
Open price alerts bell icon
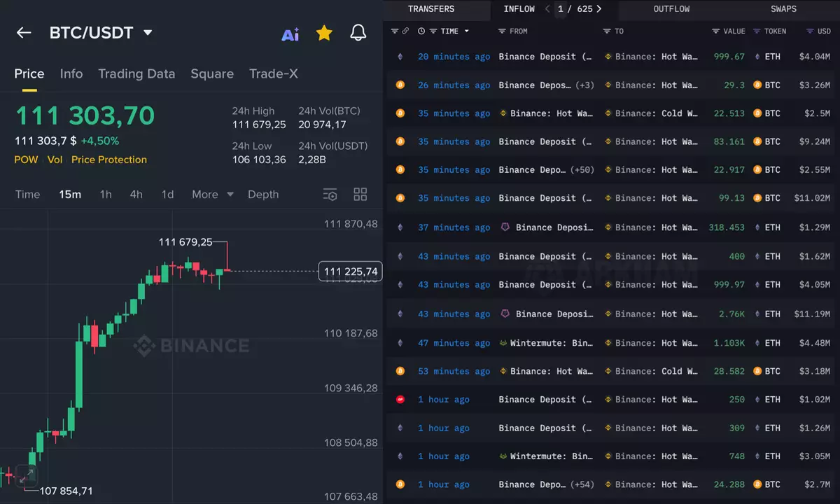[x=358, y=33]
